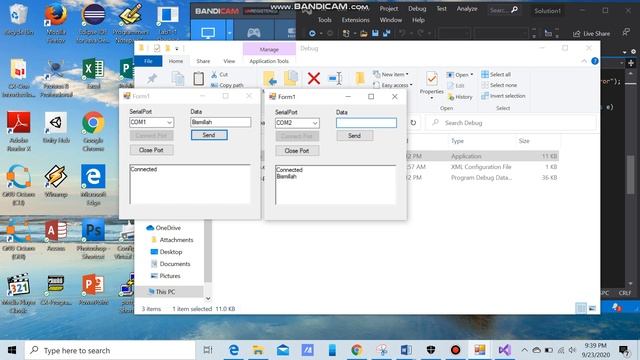The height and width of the screenshot is (360, 640).
Task: Open Visual Studio from the taskbar
Action: point(504,350)
